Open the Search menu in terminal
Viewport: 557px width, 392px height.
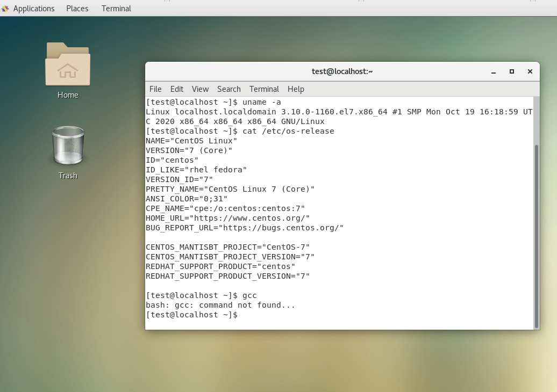point(229,89)
